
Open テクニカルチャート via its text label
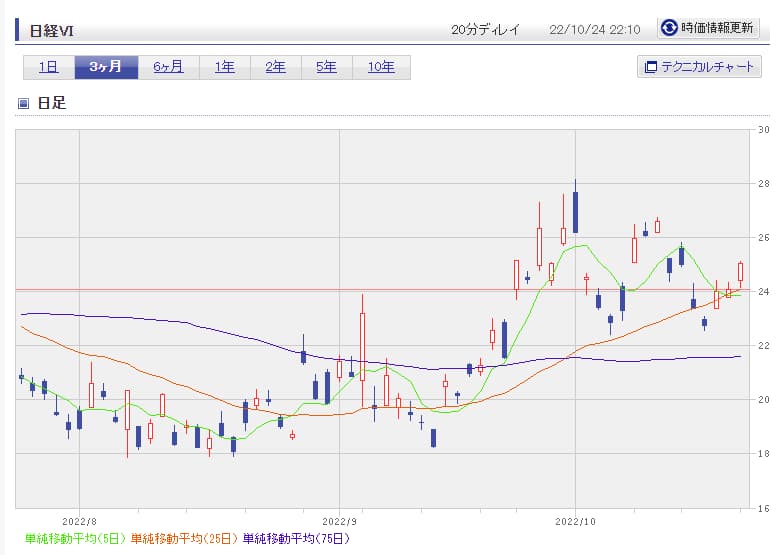[708, 68]
